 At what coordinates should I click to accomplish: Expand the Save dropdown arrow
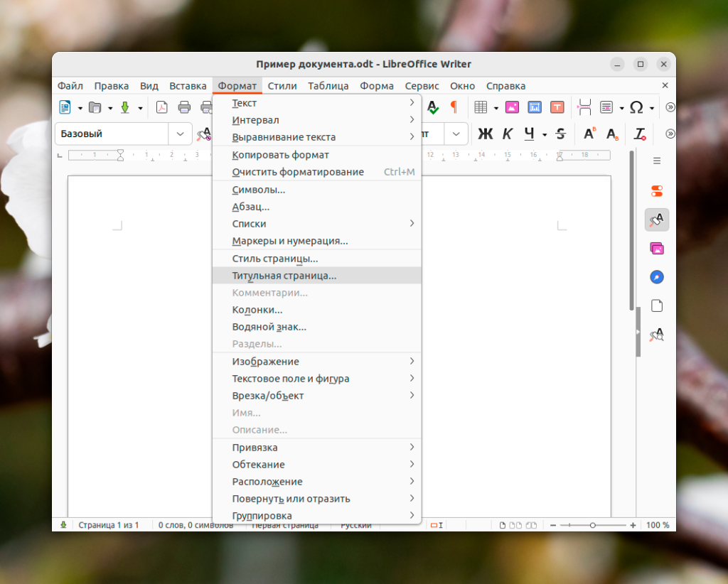pos(140,108)
